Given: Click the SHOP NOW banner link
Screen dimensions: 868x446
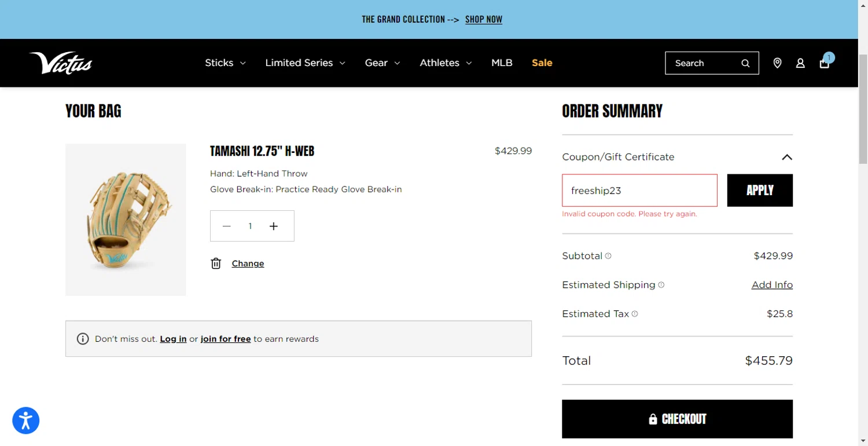Looking at the screenshot, I should tap(484, 19).
